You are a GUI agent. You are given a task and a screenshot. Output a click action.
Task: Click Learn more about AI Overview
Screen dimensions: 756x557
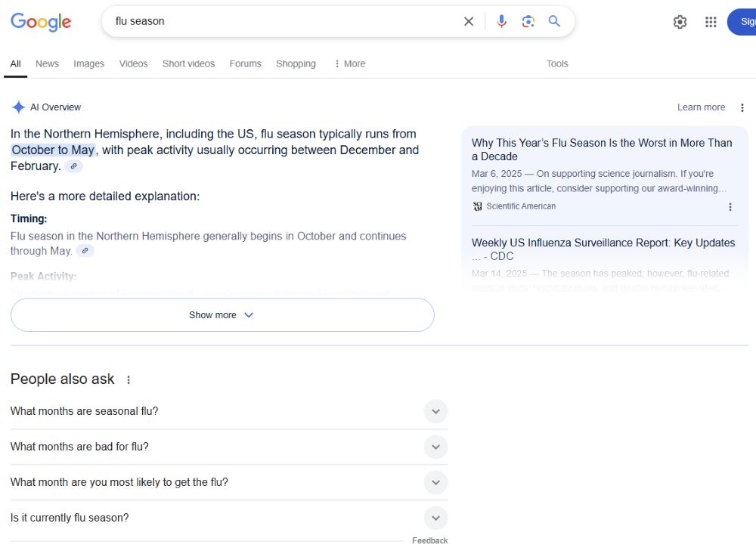click(x=701, y=107)
